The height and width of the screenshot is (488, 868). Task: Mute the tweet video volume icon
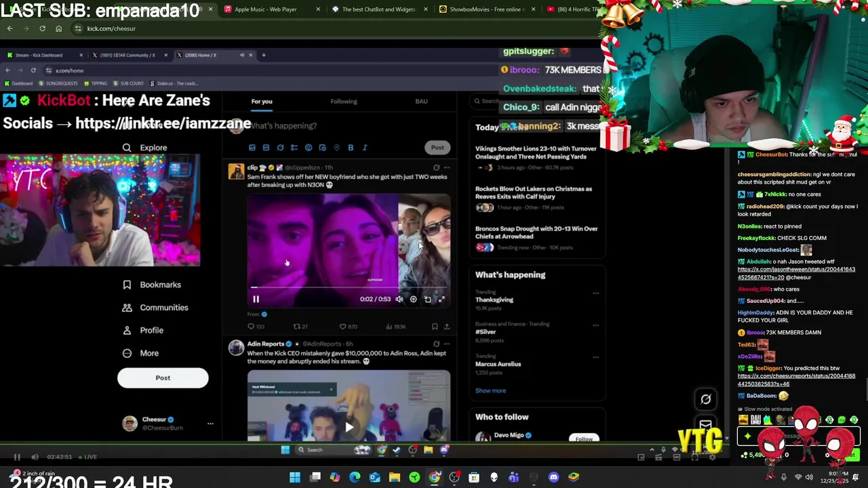point(399,299)
